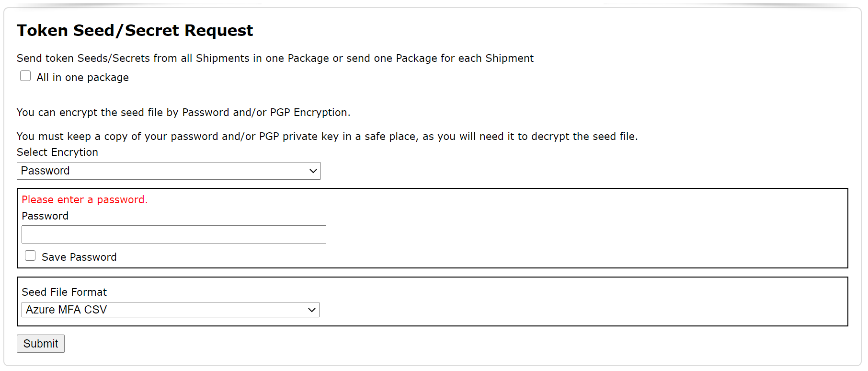Click the red 'Please enter a password.' message
The height and width of the screenshot is (371, 868).
tap(85, 200)
